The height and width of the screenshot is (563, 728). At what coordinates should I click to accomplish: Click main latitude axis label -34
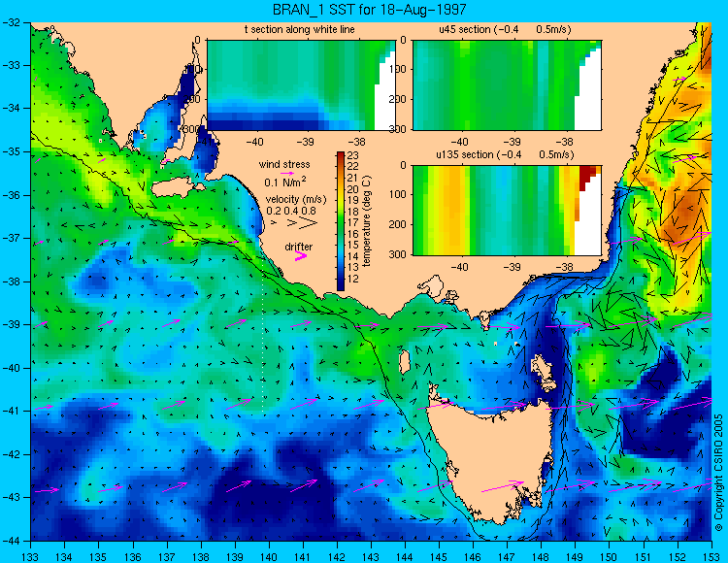coord(11,109)
